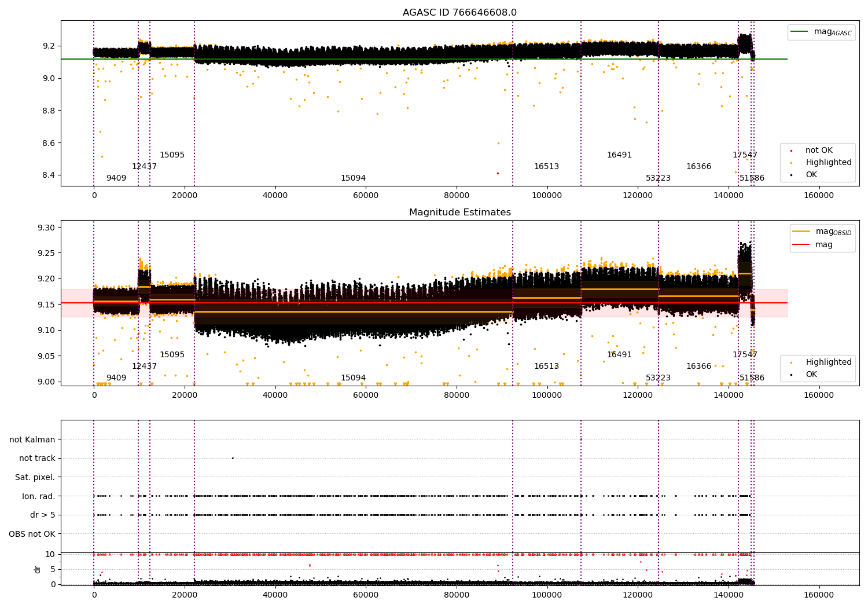Select obsid 16513 label in Magnitude Estimates plot
The height and width of the screenshot is (608, 868).
point(546,367)
